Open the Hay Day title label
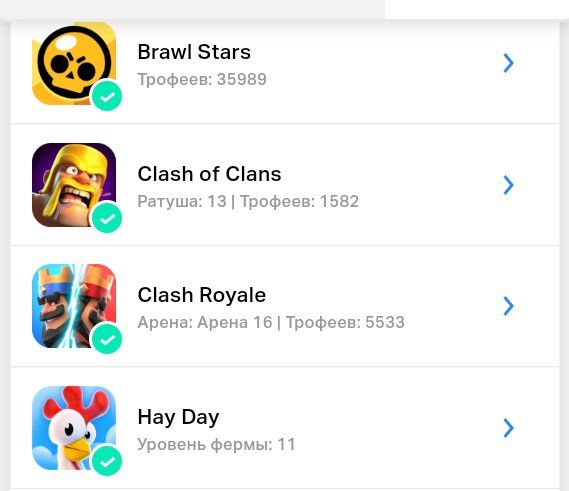 [x=178, y=417]
